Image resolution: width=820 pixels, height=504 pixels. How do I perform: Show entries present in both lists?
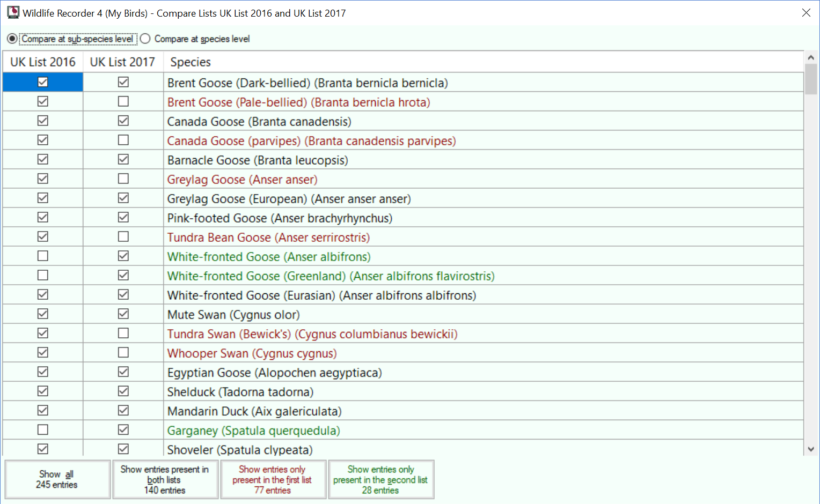click(x=165, y=479)
